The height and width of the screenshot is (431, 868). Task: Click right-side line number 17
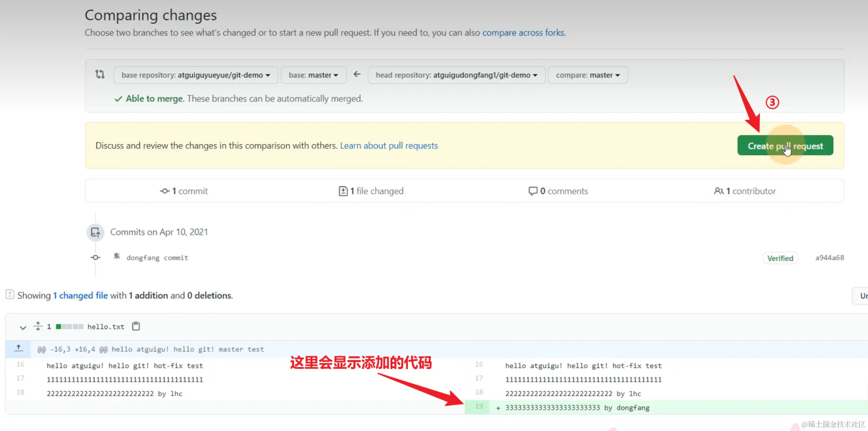click(479, 378)
